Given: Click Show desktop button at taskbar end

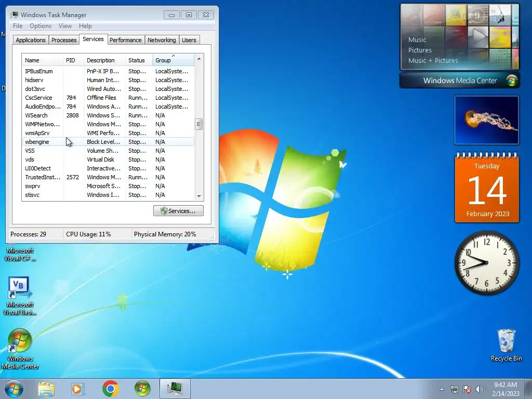Looking at the screenshot, I should pyautogui.click(x=528, y=389).
